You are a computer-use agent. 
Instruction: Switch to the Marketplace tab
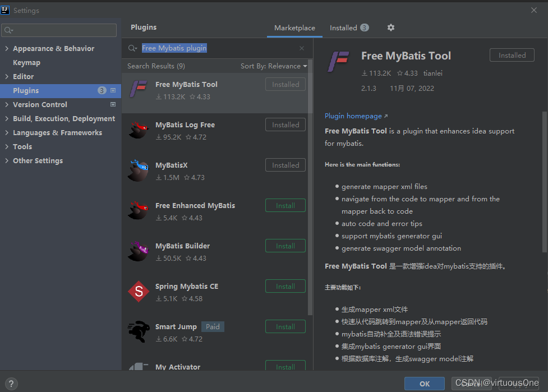(x=294, y=28)
